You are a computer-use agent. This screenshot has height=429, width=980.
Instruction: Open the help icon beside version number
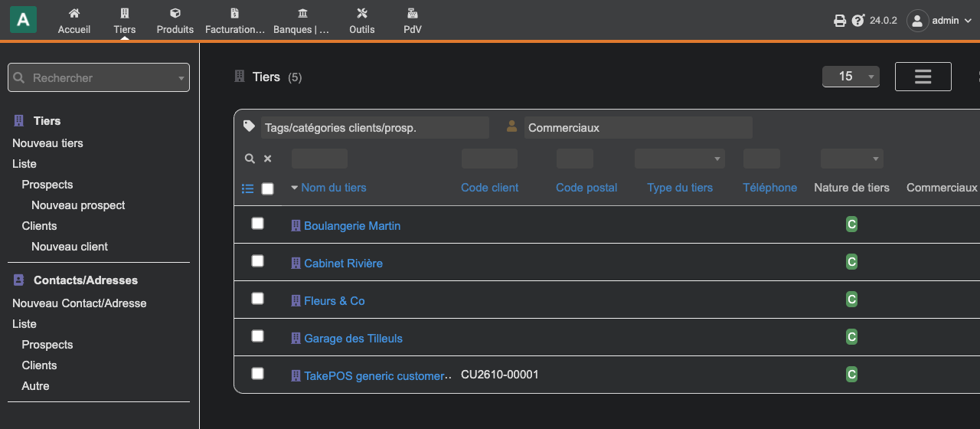coord(858,21)
